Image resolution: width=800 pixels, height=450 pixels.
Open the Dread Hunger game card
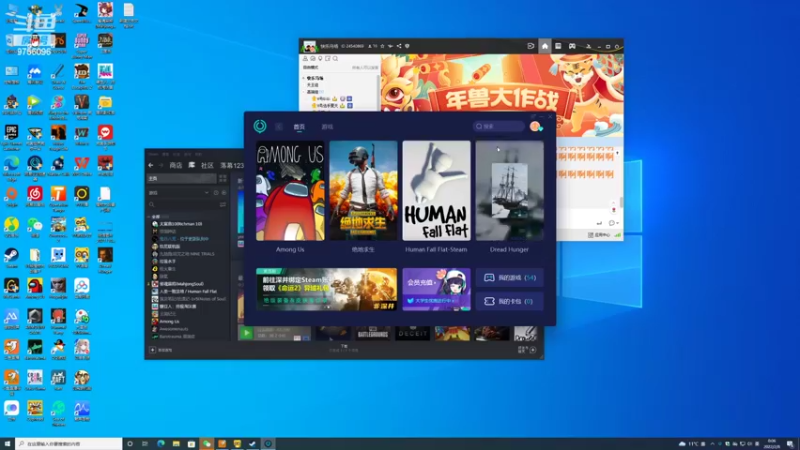coord(509,191)
